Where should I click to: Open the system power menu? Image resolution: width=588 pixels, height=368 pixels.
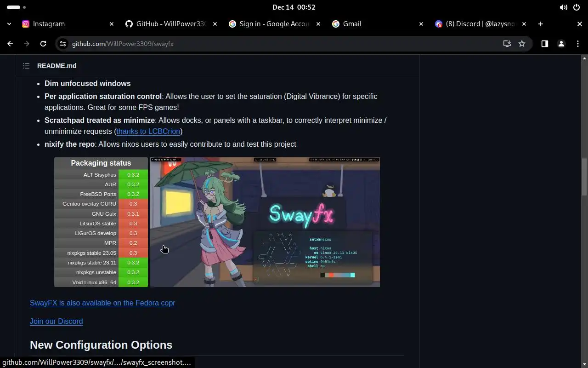pos(577,7)
